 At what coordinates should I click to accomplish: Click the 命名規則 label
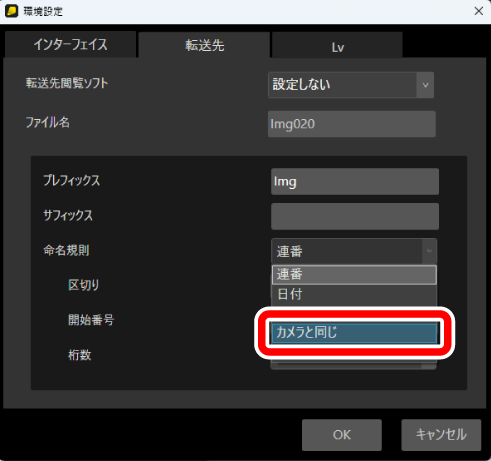[66, 250]
